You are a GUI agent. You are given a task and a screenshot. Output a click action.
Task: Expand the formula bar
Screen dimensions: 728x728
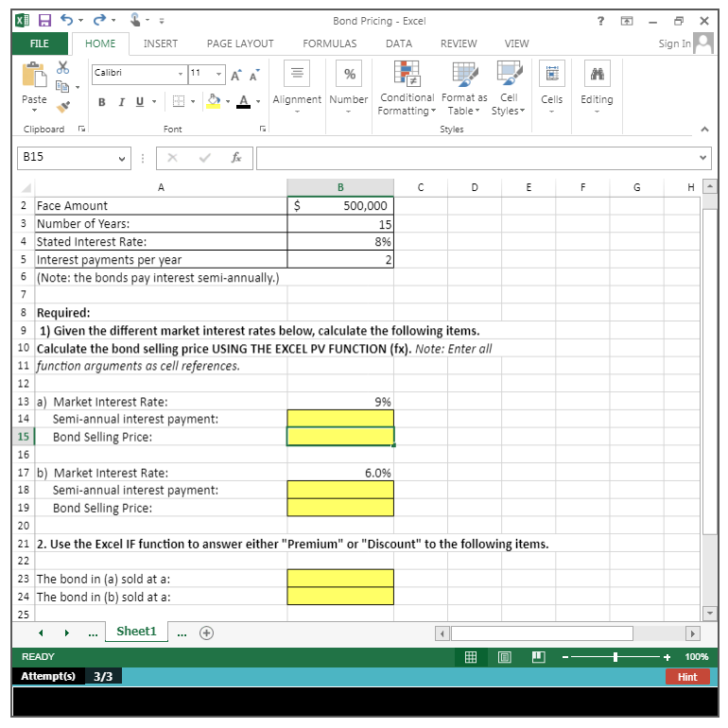click(702, 158)
